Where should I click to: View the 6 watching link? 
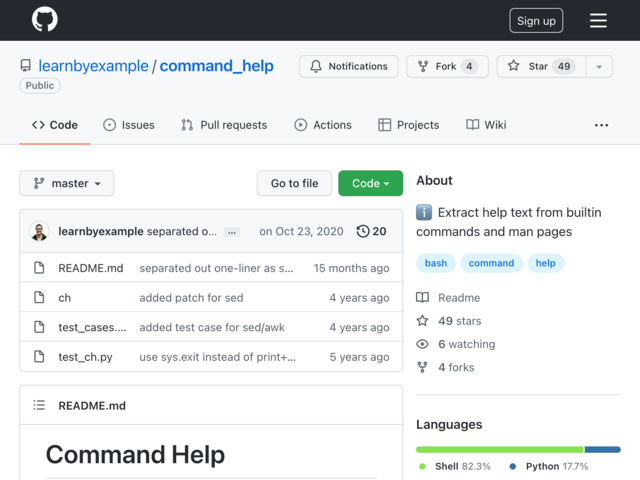click(456, 344)
